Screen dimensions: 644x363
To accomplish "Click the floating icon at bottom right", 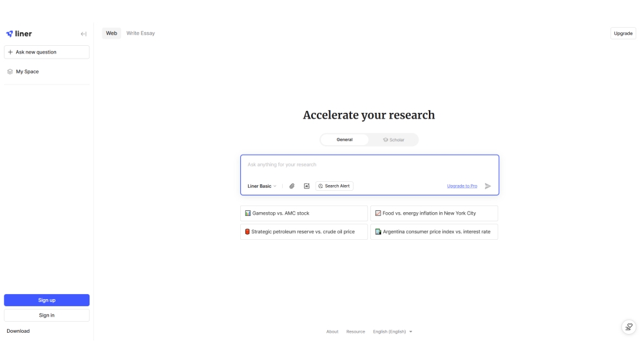I will [x=629, y=327].
